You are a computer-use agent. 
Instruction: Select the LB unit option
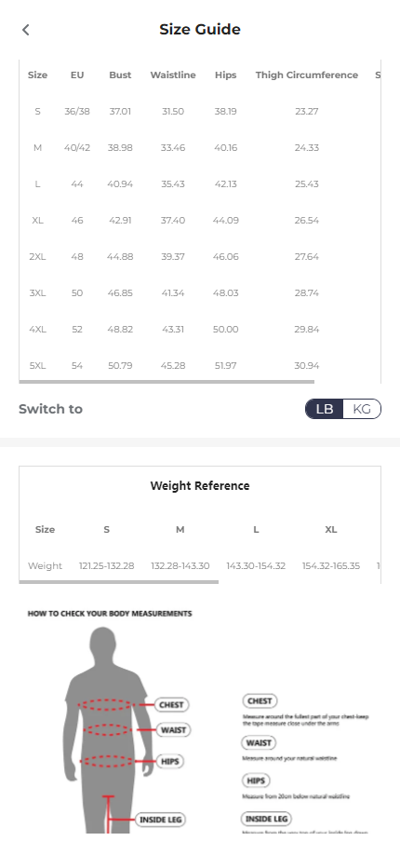[325, 409]
